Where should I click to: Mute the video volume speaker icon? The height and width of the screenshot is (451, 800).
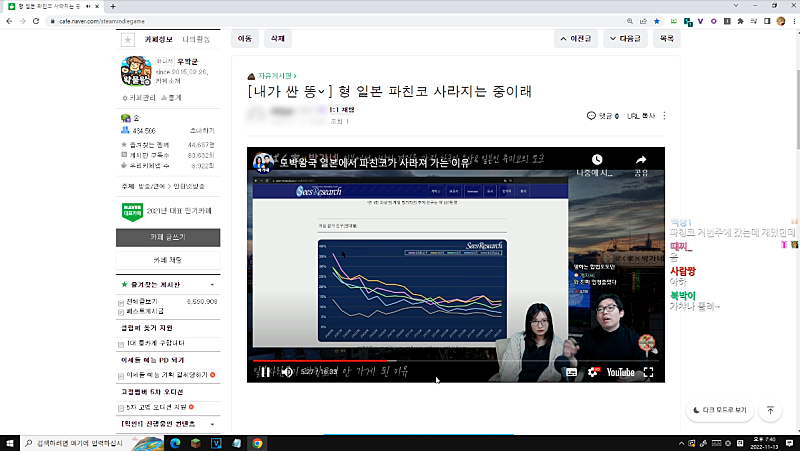[x=287, y=372]
